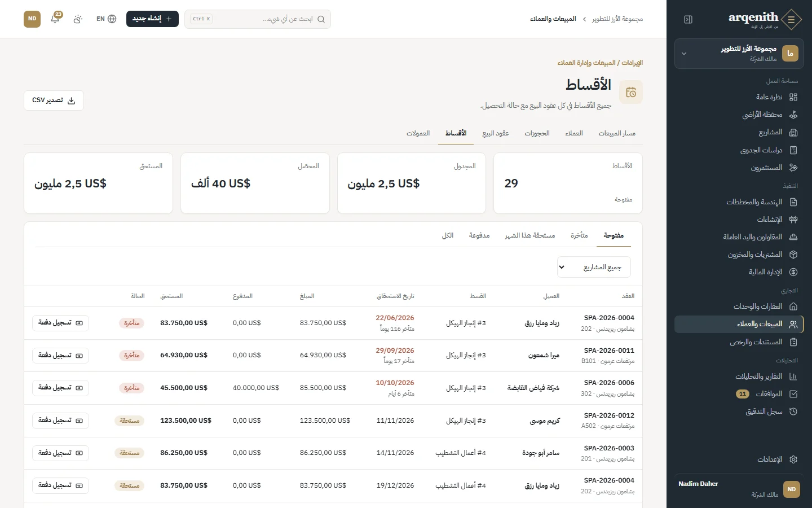Viewport: 812px width, 508px height.
Task: Go to مسار المبيعات tab
Action: tap(617, 133)
